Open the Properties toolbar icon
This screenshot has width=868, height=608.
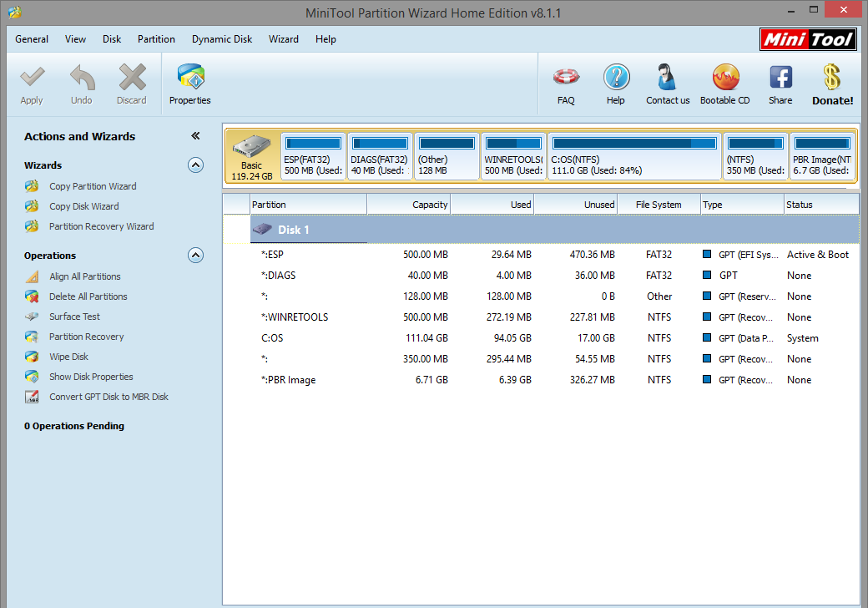(191, 76)
